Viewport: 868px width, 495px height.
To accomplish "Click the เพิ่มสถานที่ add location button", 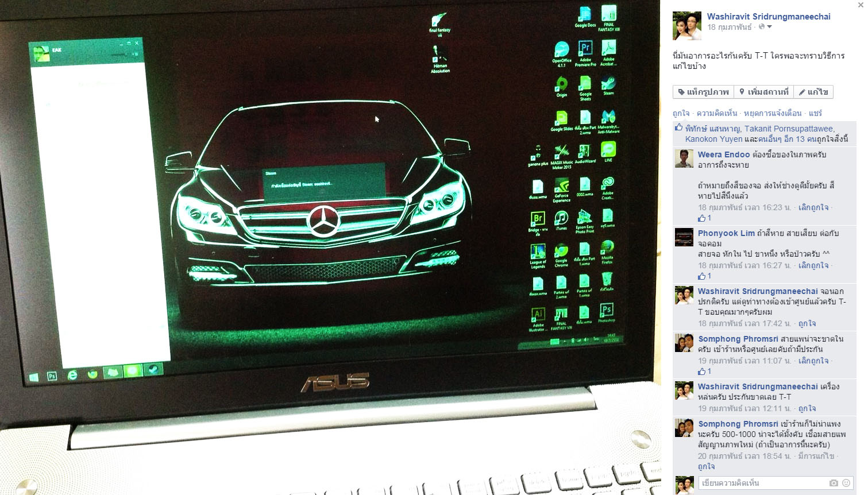I will (x=764, y=92).
